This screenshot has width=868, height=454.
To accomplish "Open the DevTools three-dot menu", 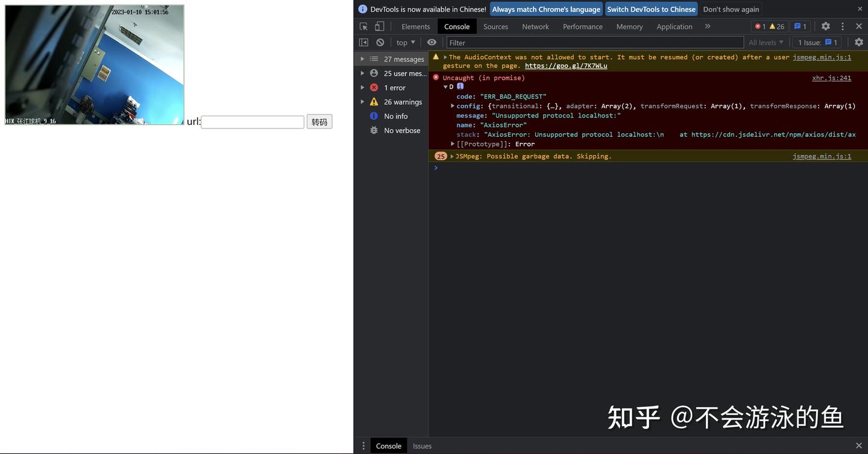I will pyautogui.click(x=843, y=27).
